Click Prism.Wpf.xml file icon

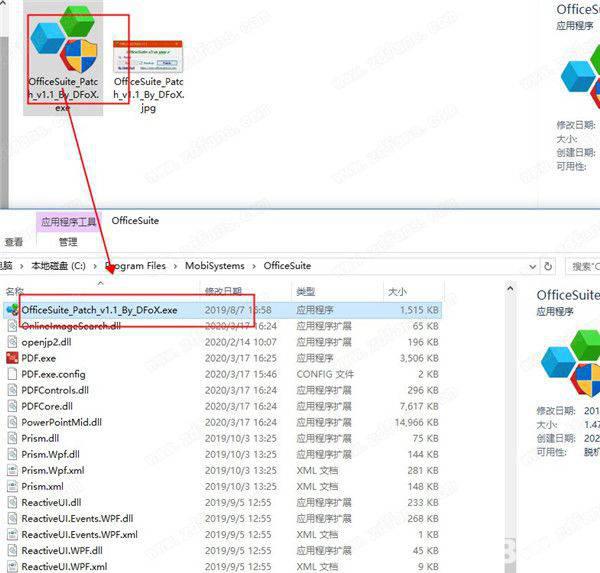pos(12,470)
